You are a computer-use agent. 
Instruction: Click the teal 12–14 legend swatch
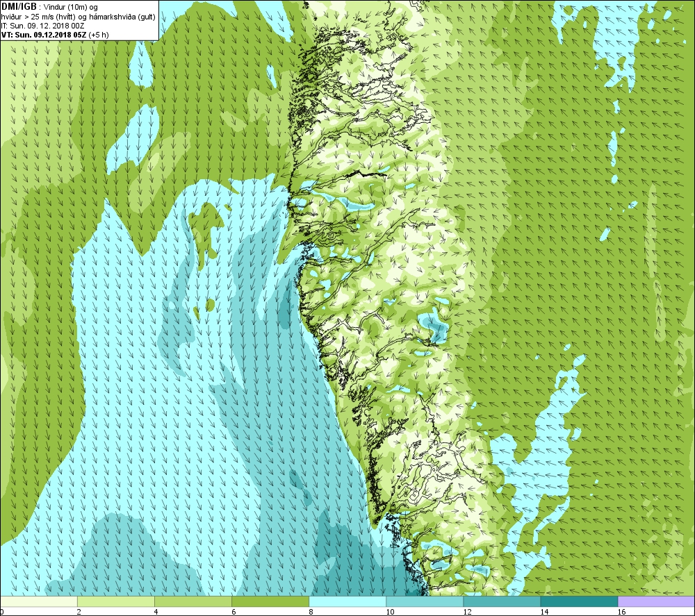(x=502, y=601)
